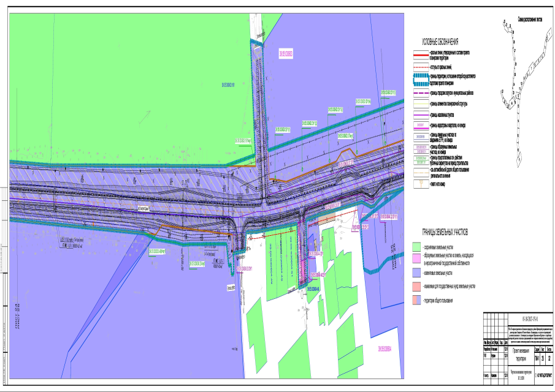
Task: Click the green preserved-parcels legend swatch
Action: (x=416, y=245)
